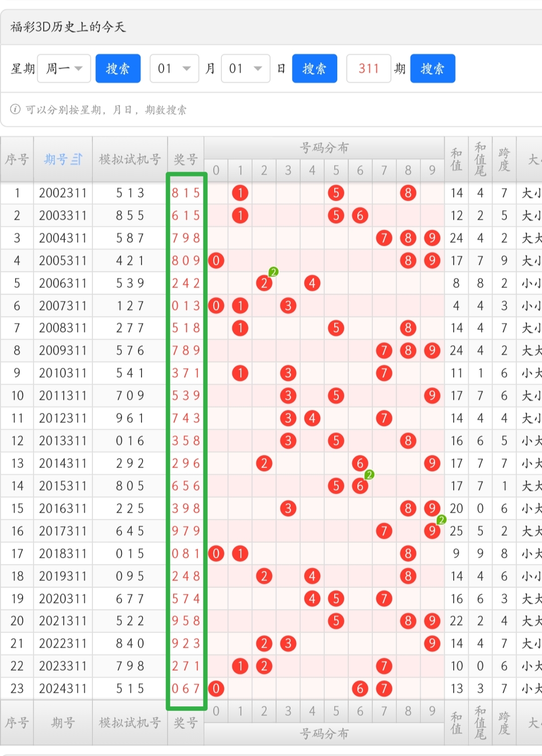The height and width of the screenshot is (756, 542).
Task: Click the red 0 ball in row 2005311
Action: tap(216, 261)
